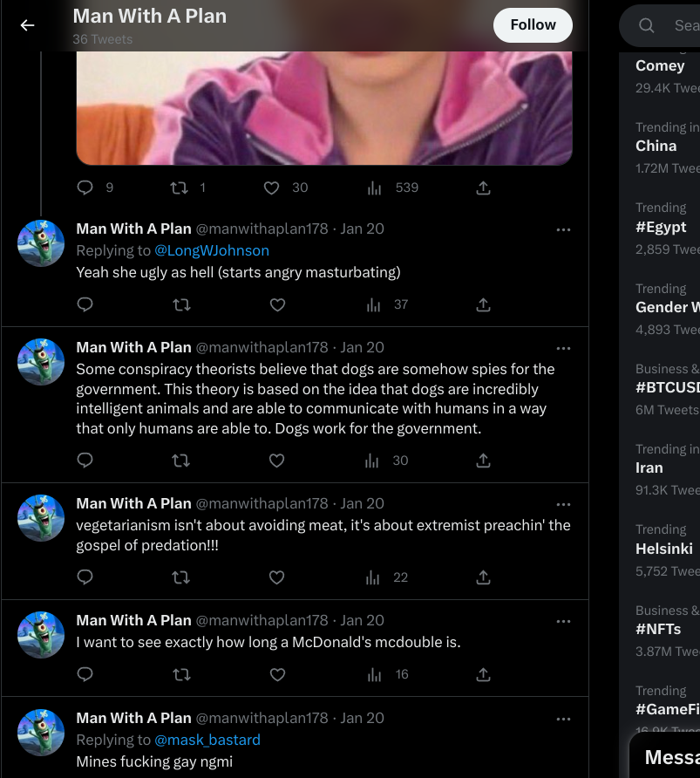Image resolution: width=700 pixels, height=778 pixels.
Task: Follow Man With A Plan
Action: (533, 25)
